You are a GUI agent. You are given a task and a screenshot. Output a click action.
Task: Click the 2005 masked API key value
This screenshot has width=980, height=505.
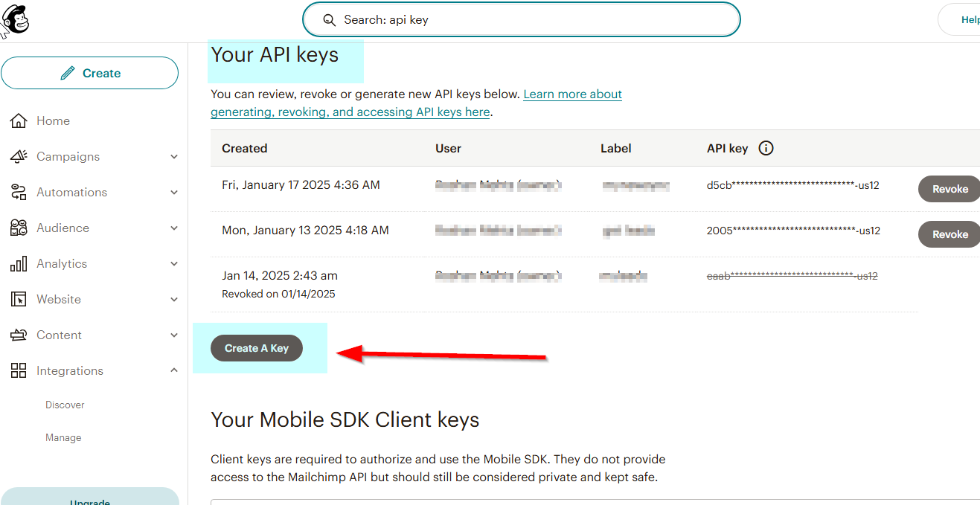click(x=793, y=231)
